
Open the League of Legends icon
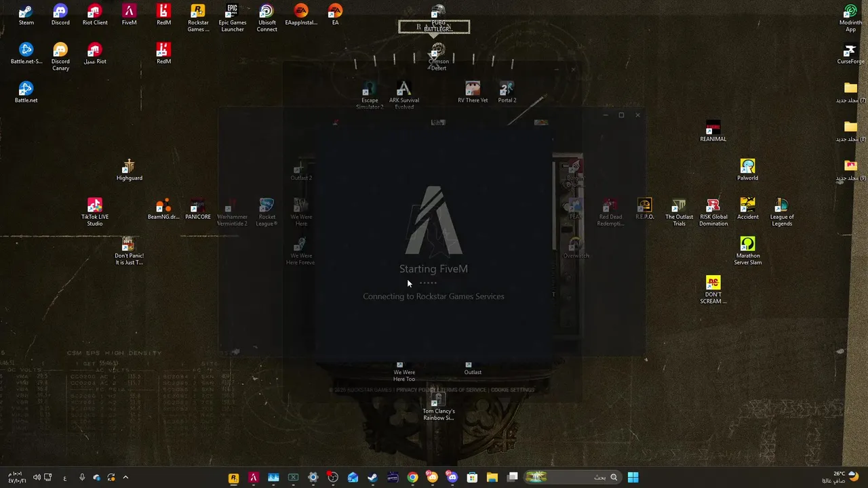[x=782, y=212]
